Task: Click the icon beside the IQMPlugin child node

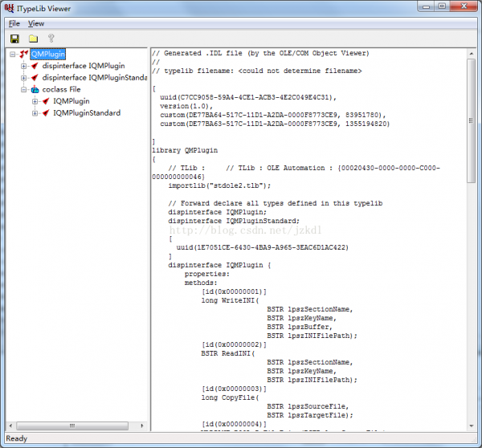Action: (x=46, y=101)
